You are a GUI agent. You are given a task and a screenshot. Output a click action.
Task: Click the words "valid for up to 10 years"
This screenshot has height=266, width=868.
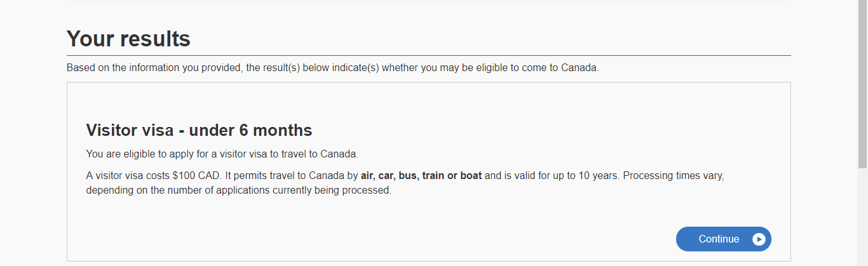pyautogui.click(x=566, y=175)
